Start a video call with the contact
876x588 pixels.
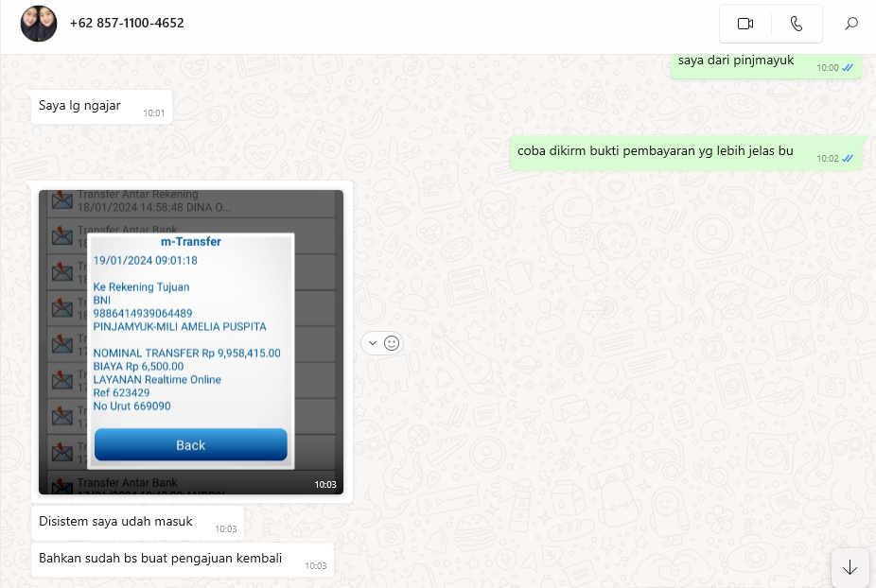click(x=745, y=24)
